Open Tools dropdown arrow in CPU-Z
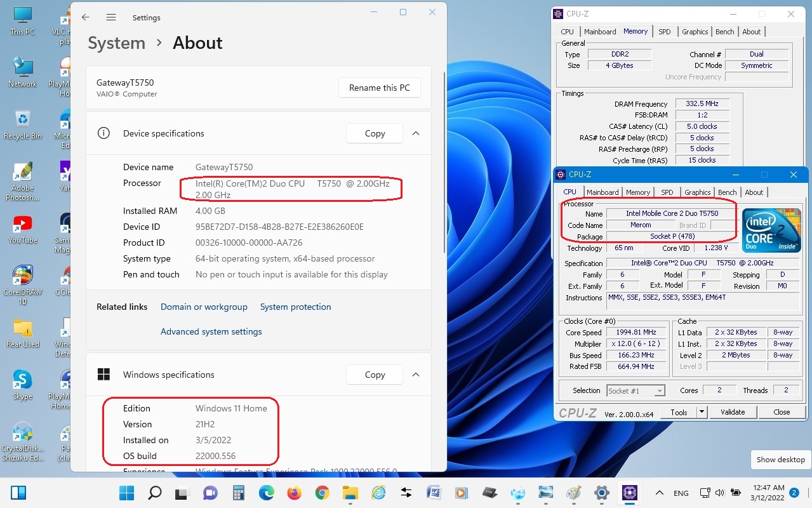The width and height of the screenshot is (812, 513). click(x=702, y=412)
